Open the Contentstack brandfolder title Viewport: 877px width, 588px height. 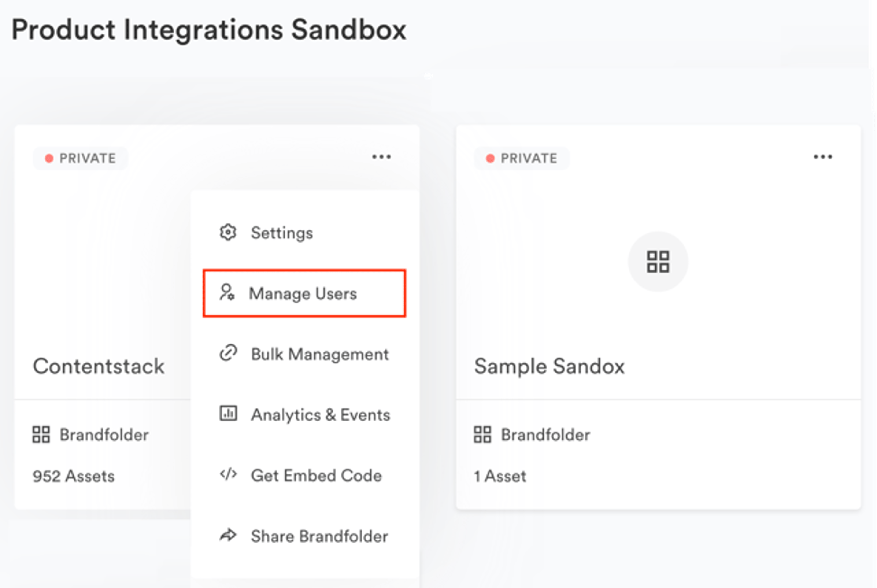point(99,366)
